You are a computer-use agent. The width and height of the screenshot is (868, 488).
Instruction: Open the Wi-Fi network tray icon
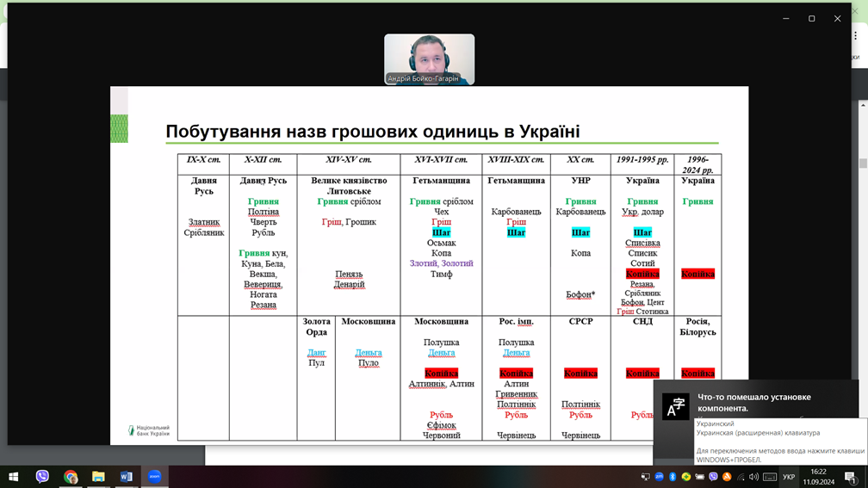[741, 477]
